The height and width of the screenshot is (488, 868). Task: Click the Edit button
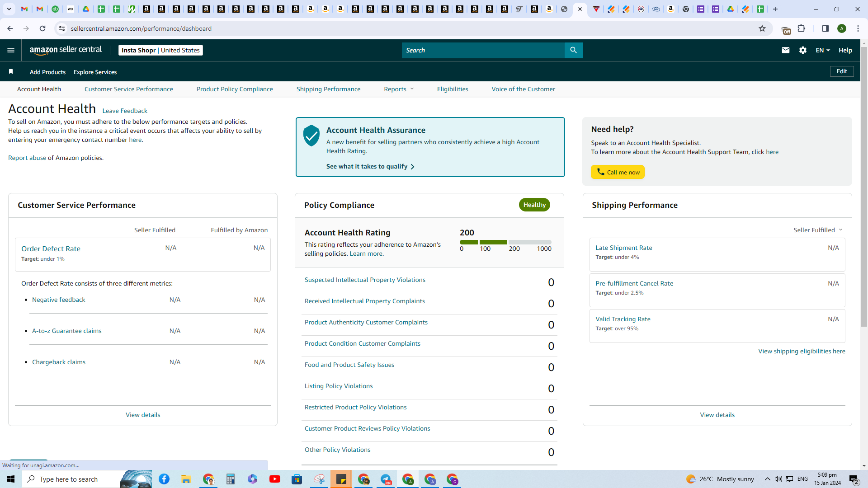(x=842, y=71)
